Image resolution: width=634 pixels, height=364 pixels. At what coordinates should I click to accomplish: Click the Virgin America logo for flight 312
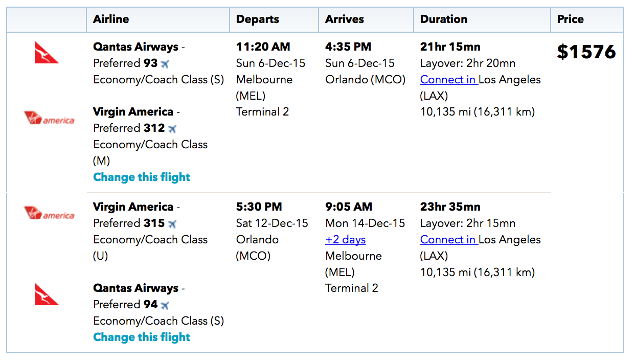coord(49,119)
